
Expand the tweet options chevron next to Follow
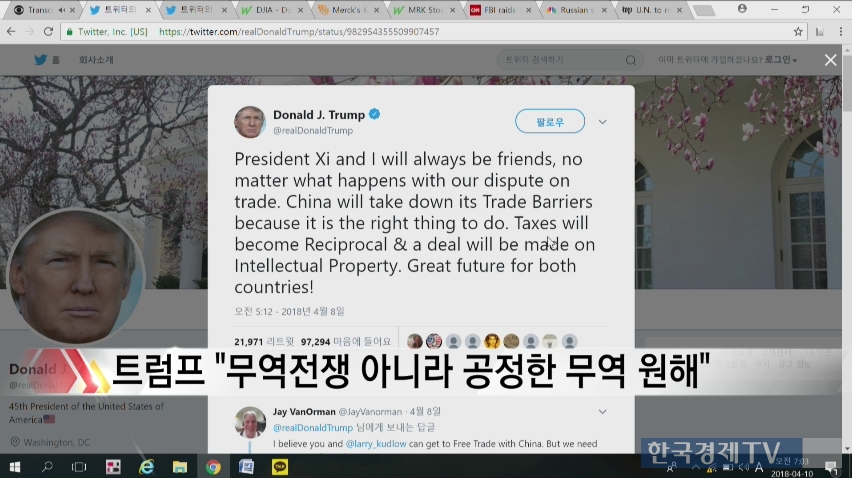point(603,122)
